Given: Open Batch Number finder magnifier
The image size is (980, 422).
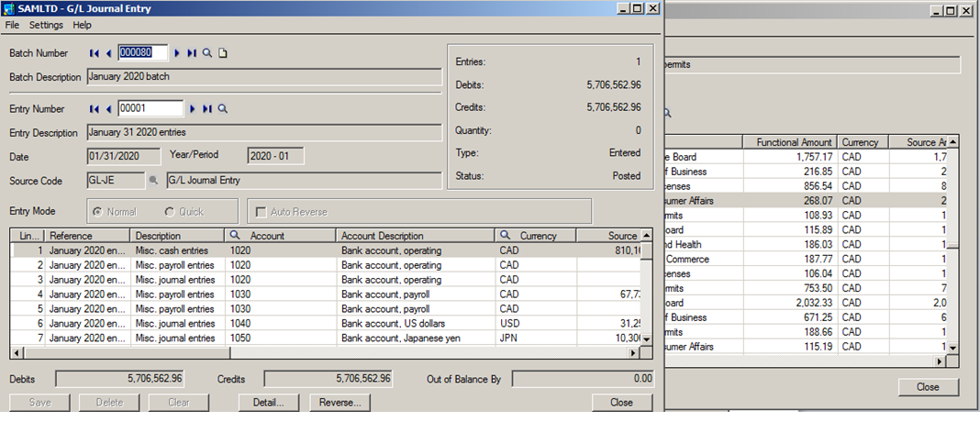Looking at the screenshot, I should click(x=207, y=53).
